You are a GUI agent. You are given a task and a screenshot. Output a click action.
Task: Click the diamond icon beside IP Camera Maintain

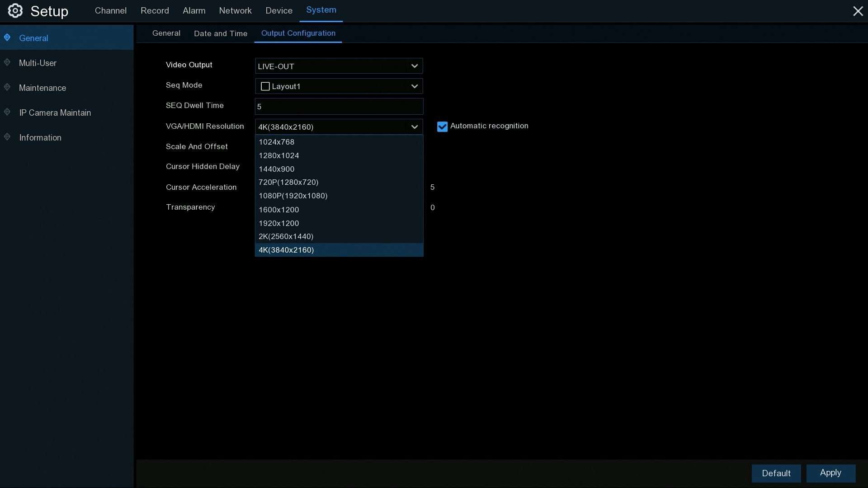pos(7,112)
